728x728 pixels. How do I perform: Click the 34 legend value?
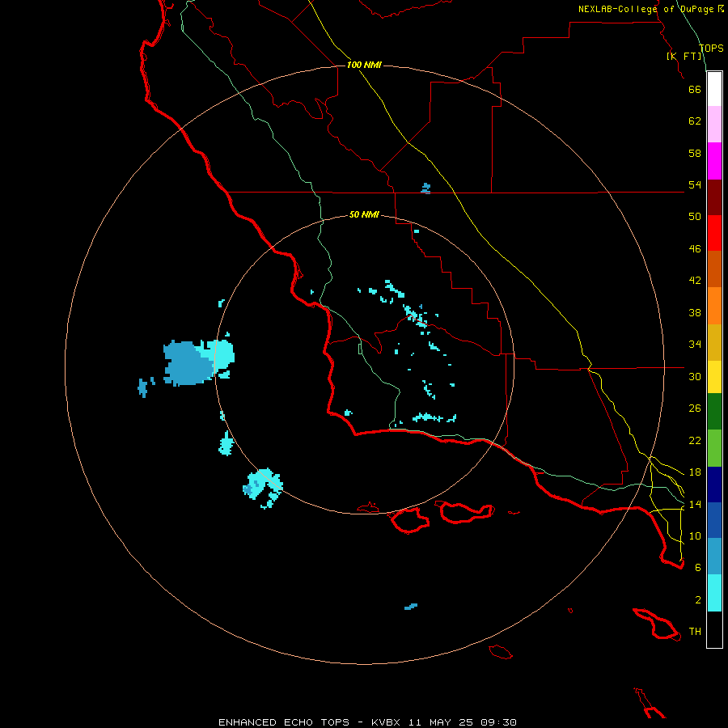click(x=695, y=345)
